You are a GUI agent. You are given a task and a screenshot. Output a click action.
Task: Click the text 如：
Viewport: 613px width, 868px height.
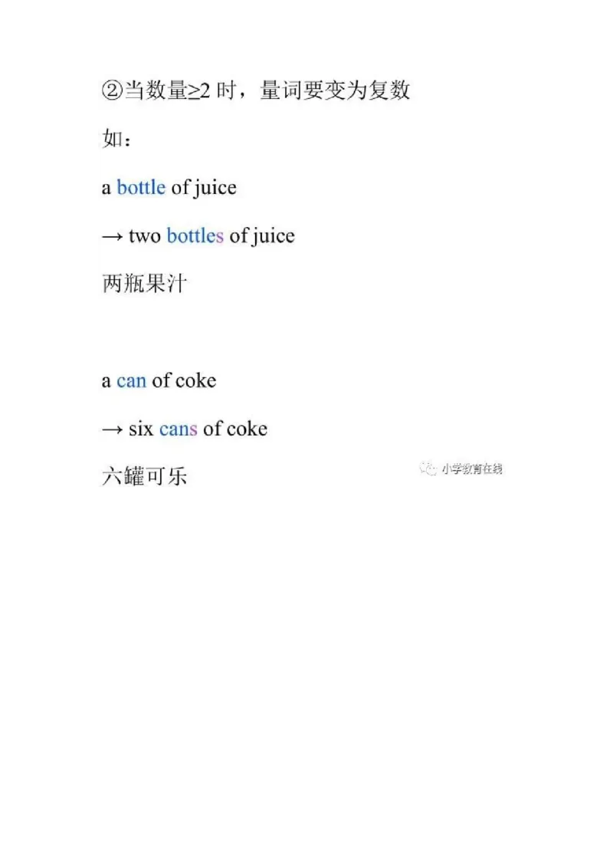pos(116,139)
